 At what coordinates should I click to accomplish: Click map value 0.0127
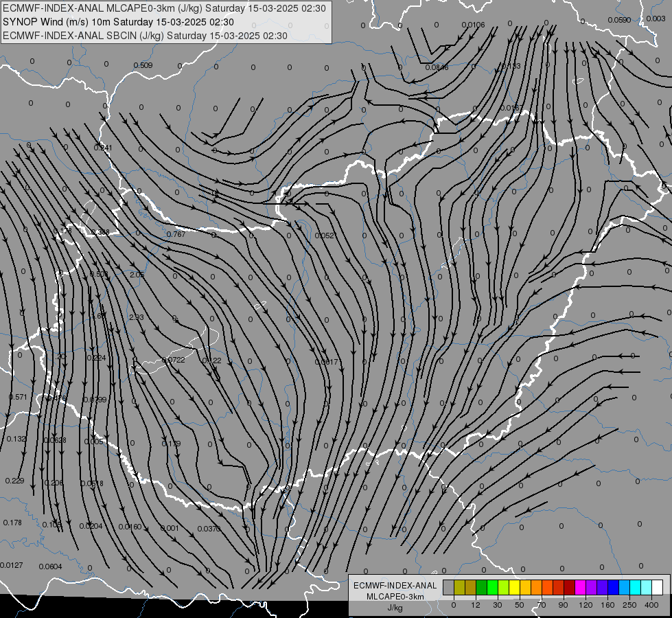pos(12,565)
